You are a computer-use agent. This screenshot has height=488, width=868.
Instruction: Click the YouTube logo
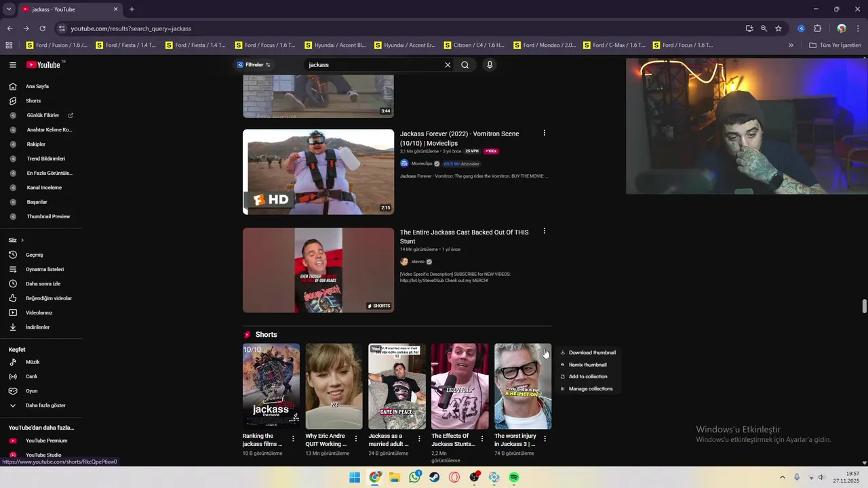(43, 65)
